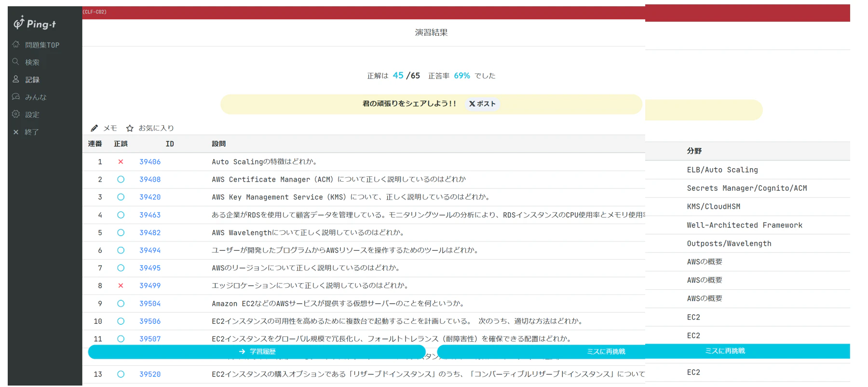Click the 記録 person icon
Screen dimensions: 868x387
(16, 79)
